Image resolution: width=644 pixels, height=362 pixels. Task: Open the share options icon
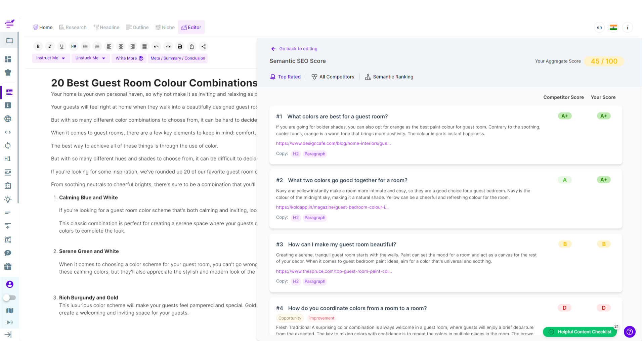pyautogui.click(x=203, y=46)
